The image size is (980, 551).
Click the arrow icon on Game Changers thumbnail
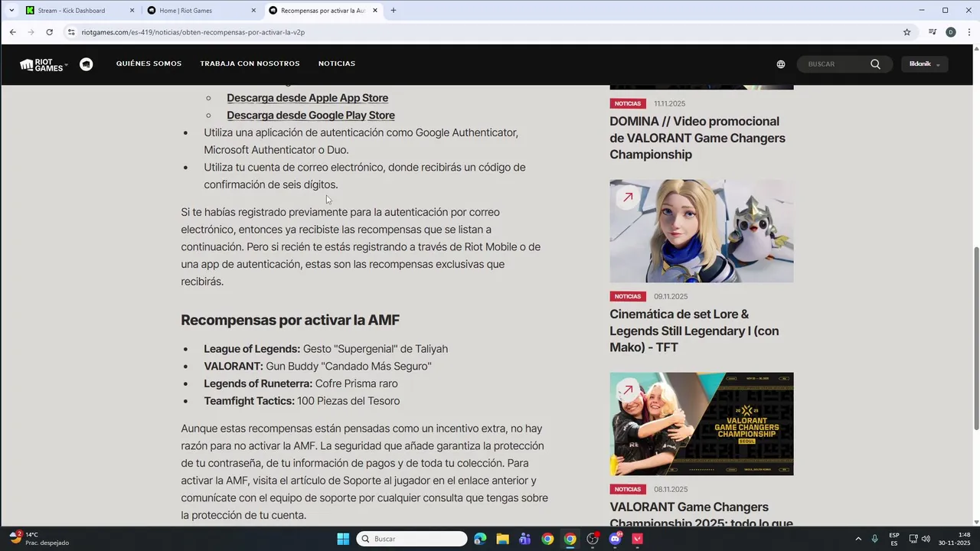tap(628, 390)
